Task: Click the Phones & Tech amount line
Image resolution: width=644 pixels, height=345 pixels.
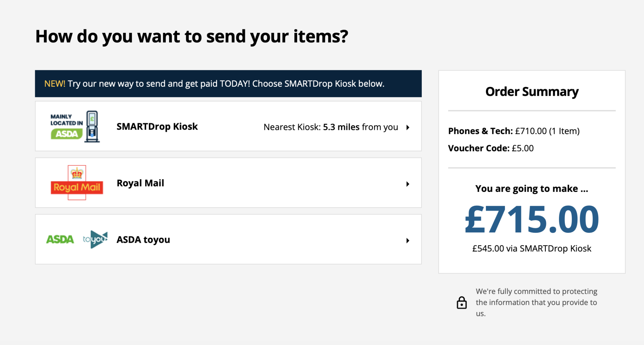Action: pyautogui.click(x=514, y=131)
